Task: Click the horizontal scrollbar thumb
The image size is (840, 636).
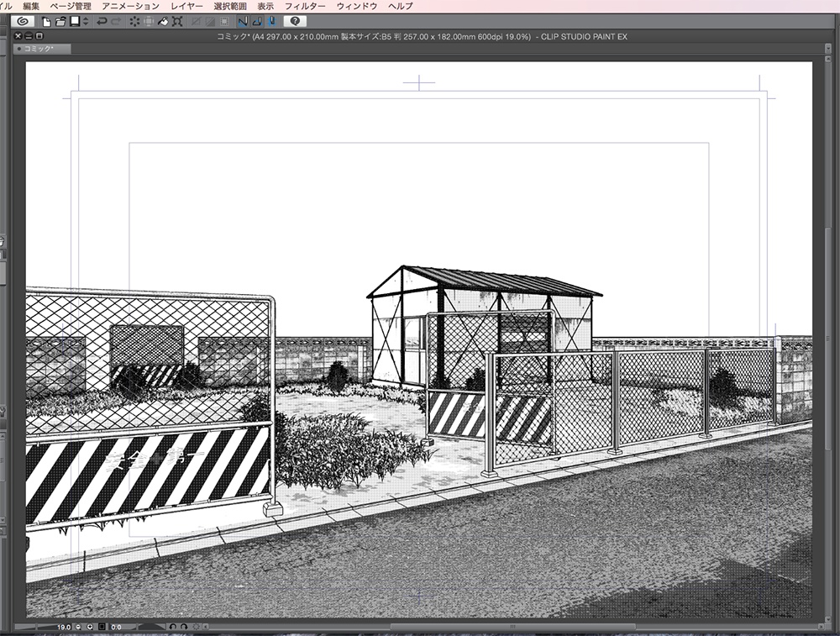Action: (x=512, y=627)
